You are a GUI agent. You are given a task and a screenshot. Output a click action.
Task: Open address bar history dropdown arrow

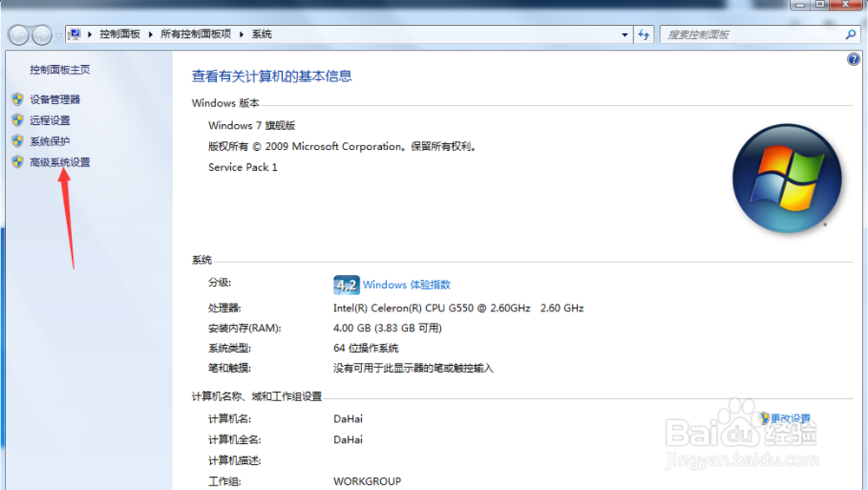[625, 35]
